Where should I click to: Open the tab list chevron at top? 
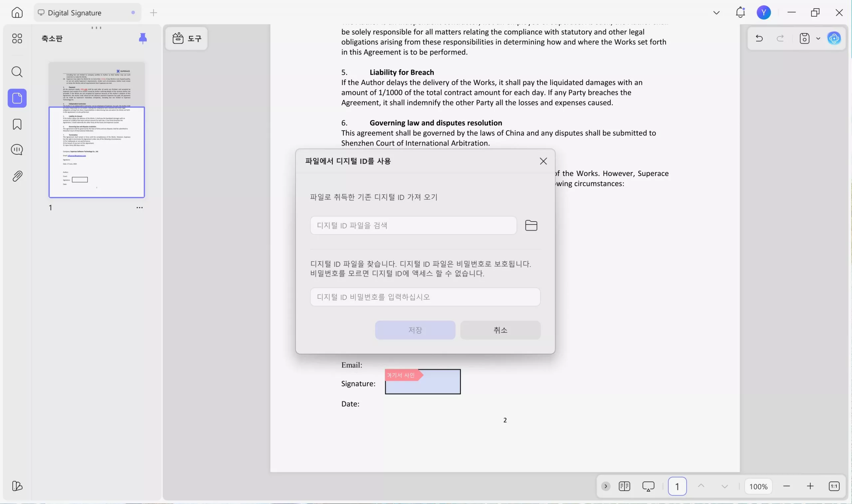[716, 12]
